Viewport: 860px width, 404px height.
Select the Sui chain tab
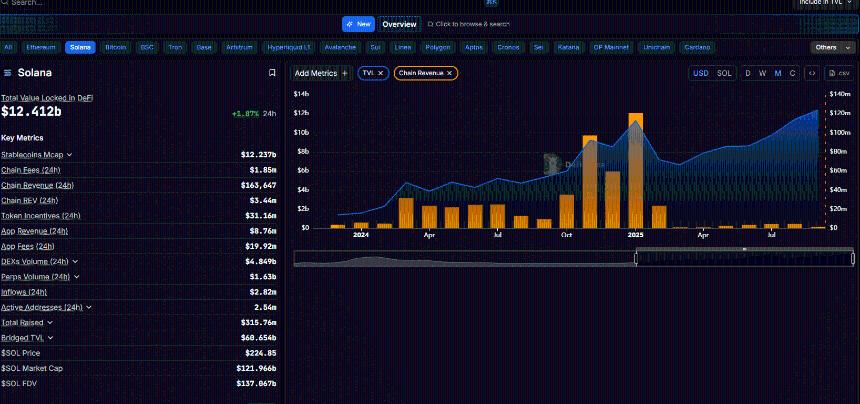pyautogui.click(x=375, y=48)
